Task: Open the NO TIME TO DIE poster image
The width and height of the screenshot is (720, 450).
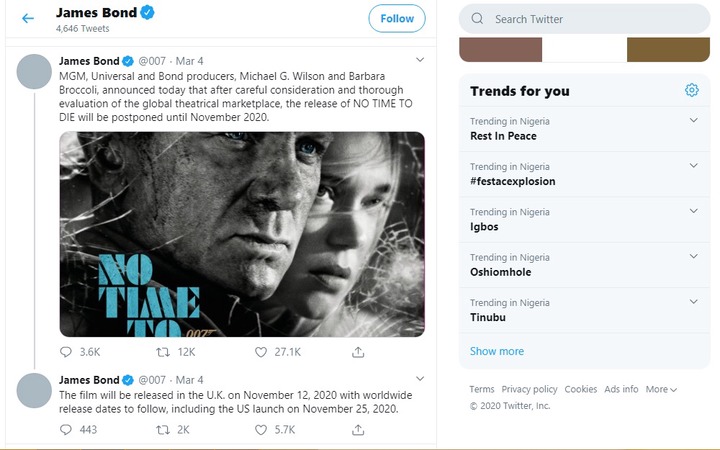Action: (241, 234)
